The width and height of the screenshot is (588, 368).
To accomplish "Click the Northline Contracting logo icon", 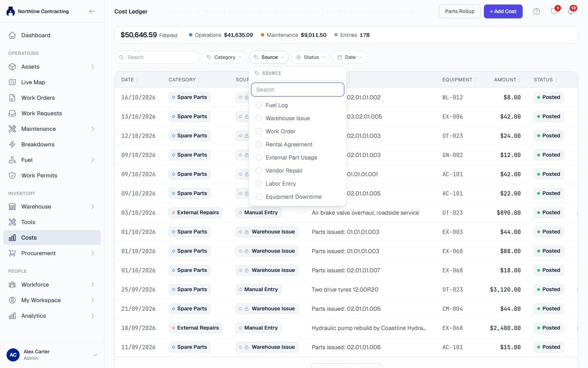I will point(11,11).
